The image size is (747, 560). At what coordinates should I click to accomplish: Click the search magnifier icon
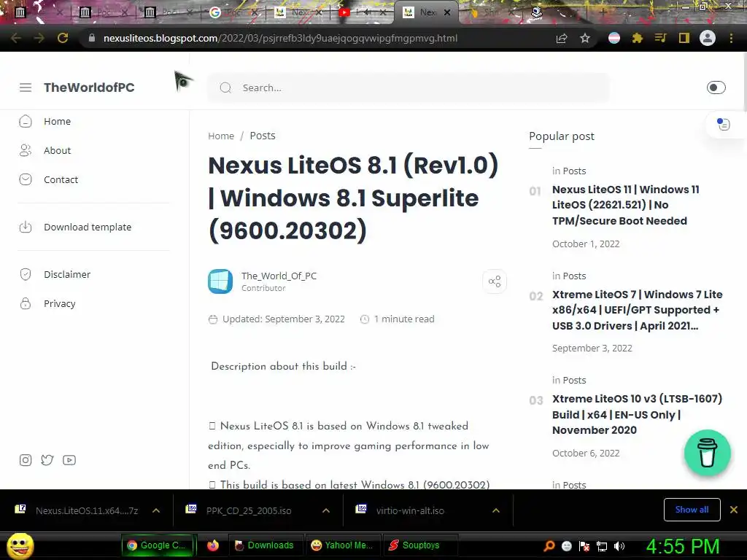click(x=225, y=87)
